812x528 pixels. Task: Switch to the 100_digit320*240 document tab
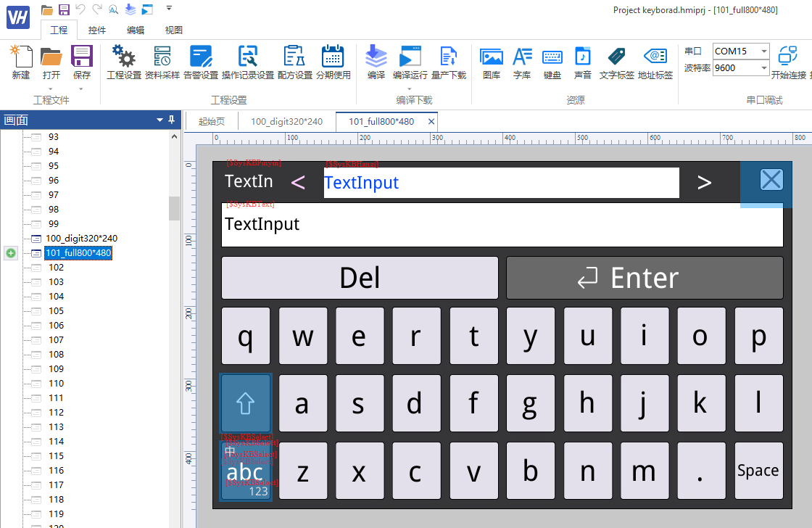[x=286, y=121]
